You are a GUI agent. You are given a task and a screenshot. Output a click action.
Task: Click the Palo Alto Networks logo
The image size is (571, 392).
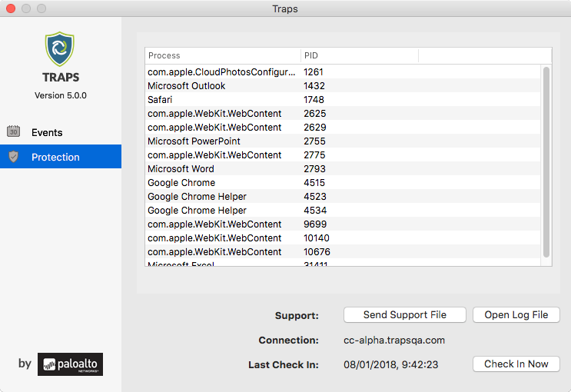click(70, 364)
